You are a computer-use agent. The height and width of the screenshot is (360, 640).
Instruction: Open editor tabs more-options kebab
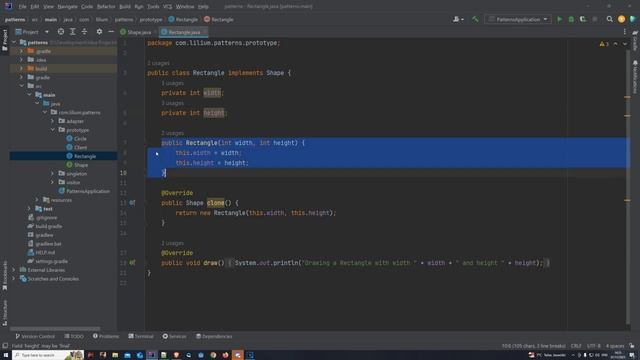coord(624,31)
